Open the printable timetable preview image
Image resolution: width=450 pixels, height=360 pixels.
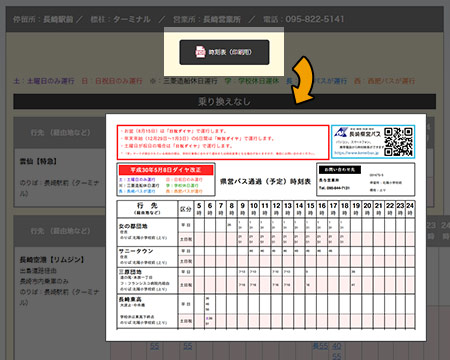(x=266, y=227)
